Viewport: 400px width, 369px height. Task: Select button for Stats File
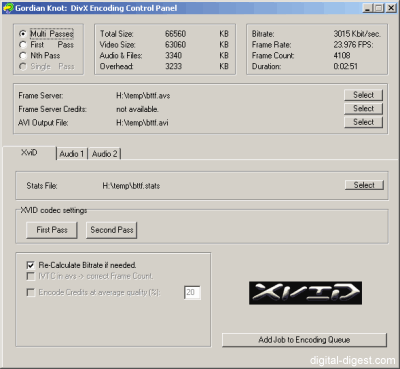pyautogui.click(x=364, y=185)
